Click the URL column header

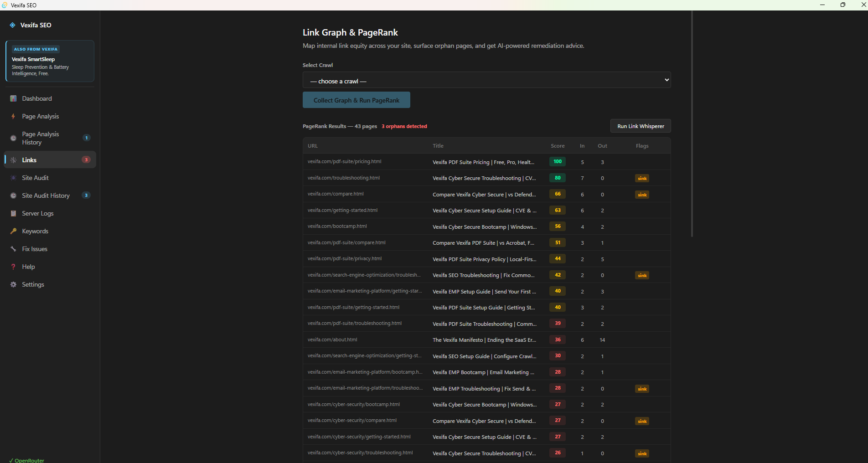point(313,146)
